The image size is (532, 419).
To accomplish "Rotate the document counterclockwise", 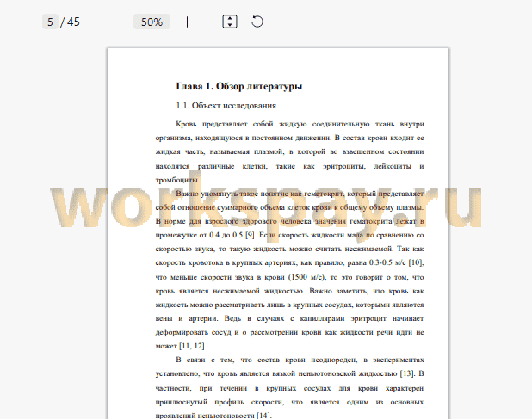I will (257, 22).
